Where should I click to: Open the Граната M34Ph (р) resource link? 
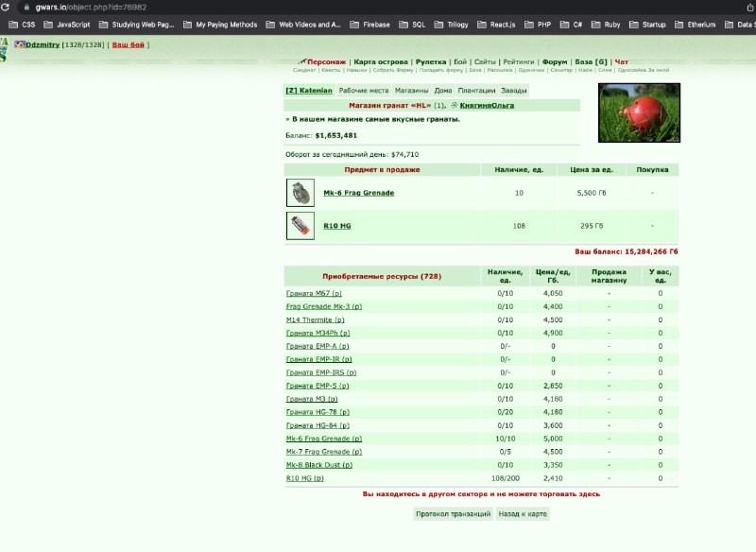click(318, 333)
